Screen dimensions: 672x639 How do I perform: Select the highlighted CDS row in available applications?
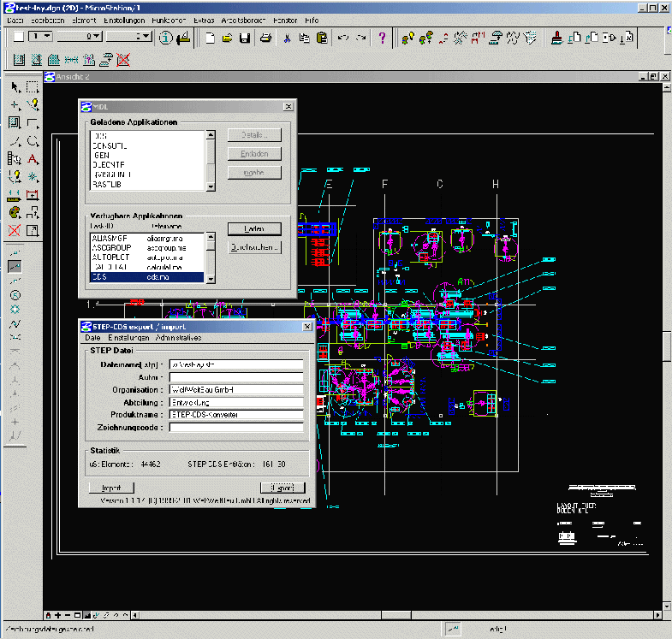[147, 277]
